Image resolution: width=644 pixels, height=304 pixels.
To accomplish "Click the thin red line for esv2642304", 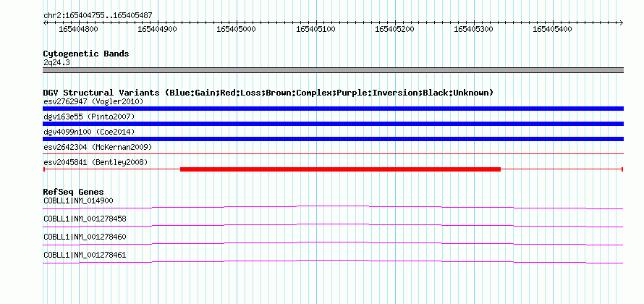I will (x=333, y=153).
